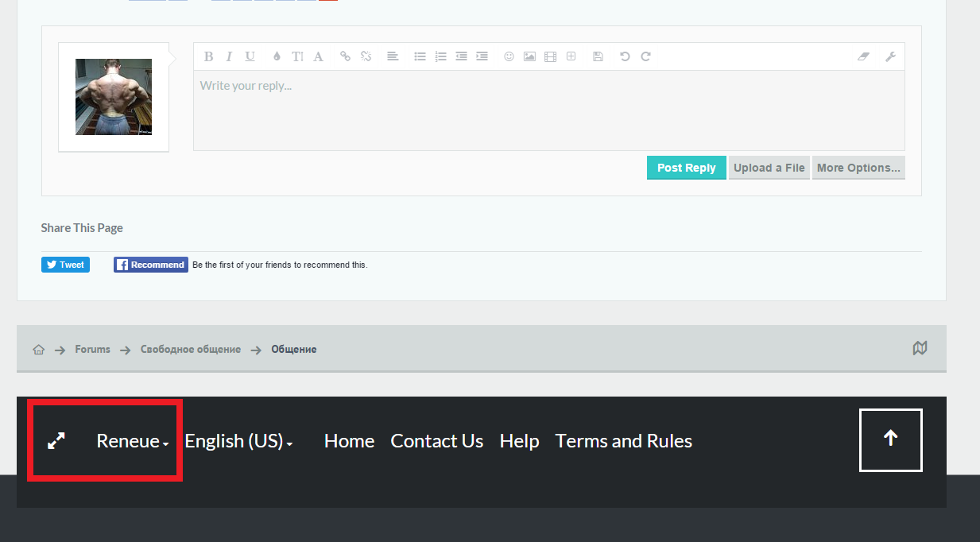Click the insert media film icon
The image size is (980, 542).
tap(550, 56)
